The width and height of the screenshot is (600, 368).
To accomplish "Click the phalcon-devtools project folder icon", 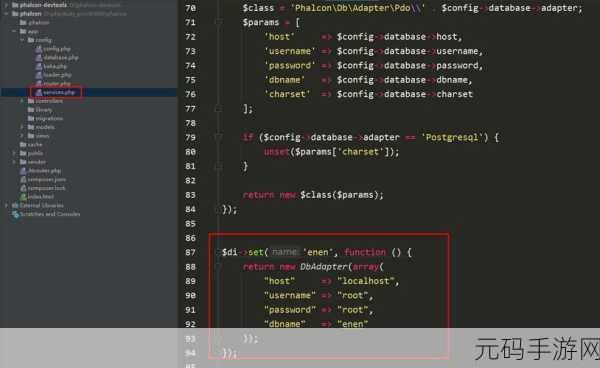I will click(15, 5).
